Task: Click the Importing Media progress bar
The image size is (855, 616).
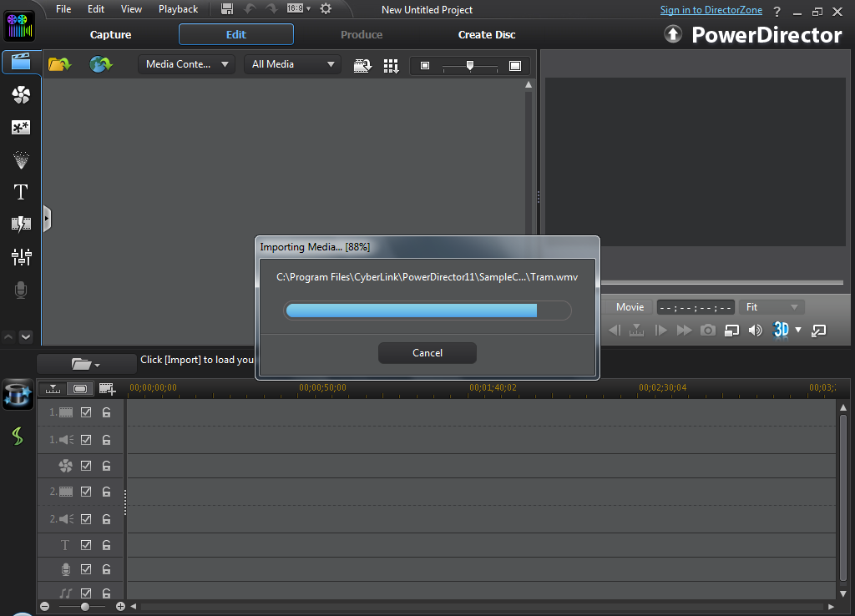Action: point(427,311)
